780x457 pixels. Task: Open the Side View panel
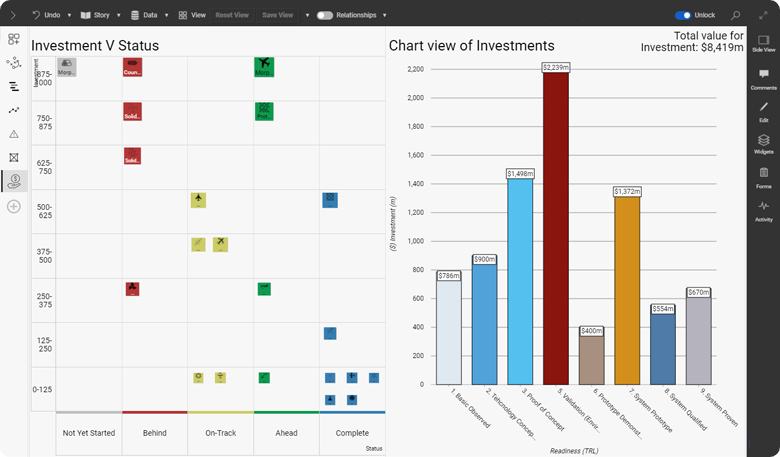[x=763, y=40]
